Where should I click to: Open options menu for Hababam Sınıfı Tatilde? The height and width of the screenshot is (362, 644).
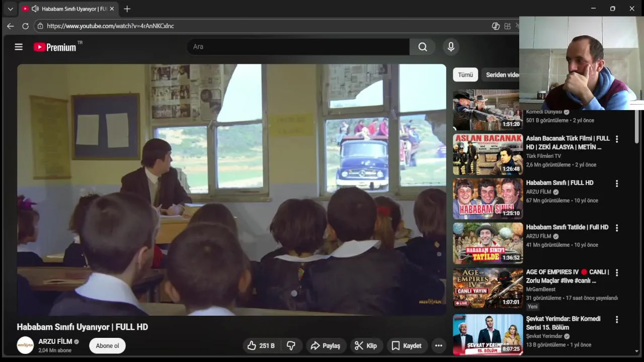(617, 228)
